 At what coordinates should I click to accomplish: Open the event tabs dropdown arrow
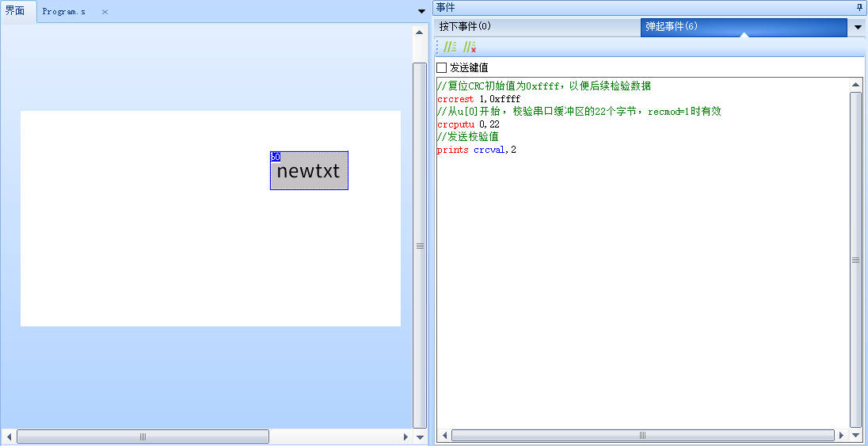[x=858, y=28]
